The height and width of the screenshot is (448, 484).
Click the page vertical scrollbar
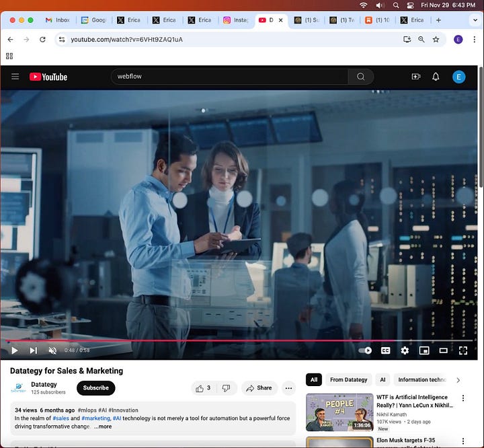[481, 126]
